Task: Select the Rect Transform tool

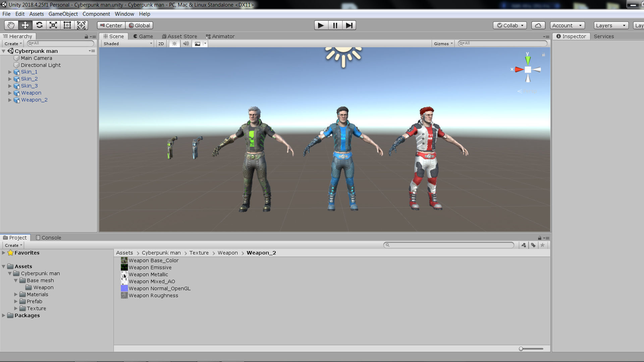Action: click(x=67, y=25)
